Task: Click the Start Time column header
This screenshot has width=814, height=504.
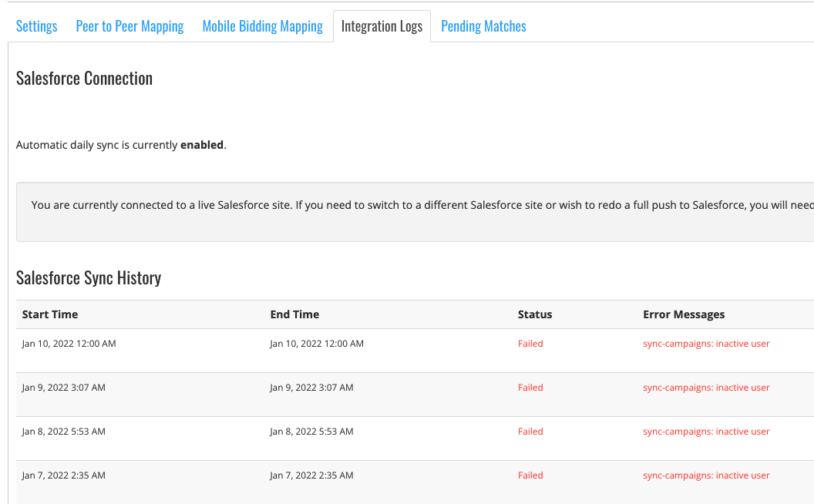Action: [x=50, y=314]
